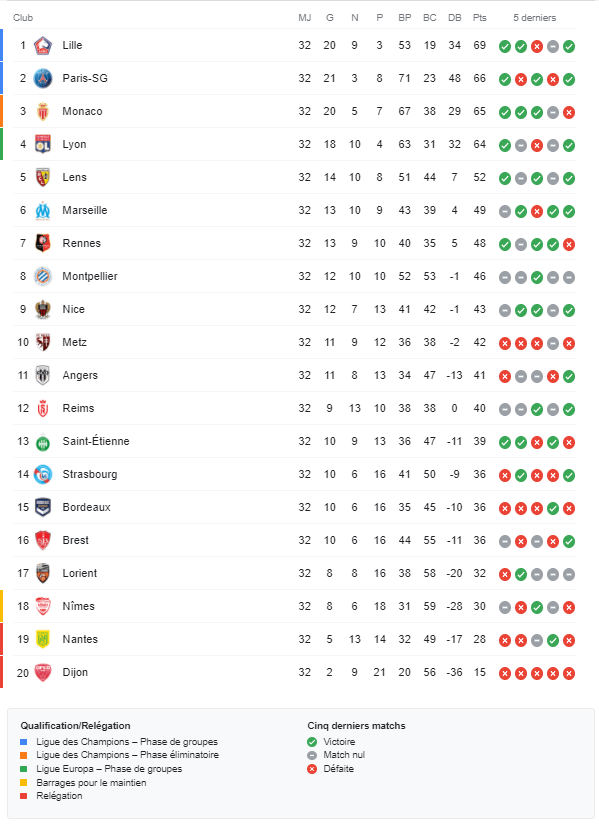Select the Saint-Étienne green crest
The width and height of the screenshot is (599, 825).
43,442
